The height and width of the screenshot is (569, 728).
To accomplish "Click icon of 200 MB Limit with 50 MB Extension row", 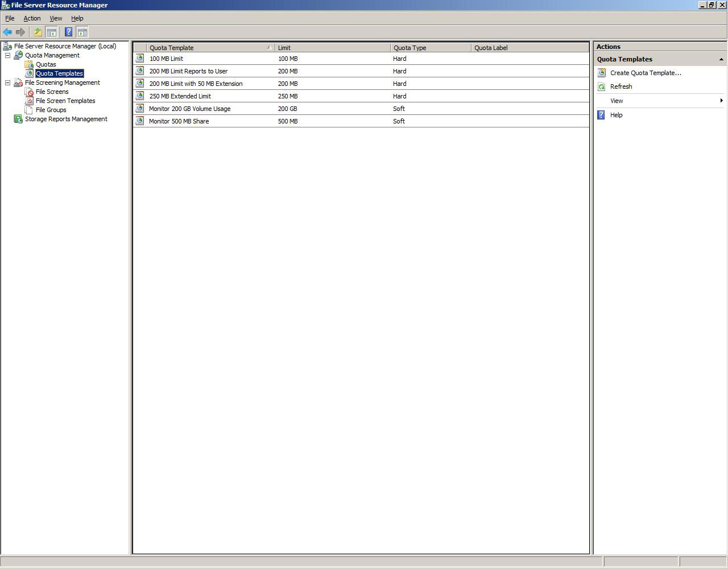I will tap(140, 83).
